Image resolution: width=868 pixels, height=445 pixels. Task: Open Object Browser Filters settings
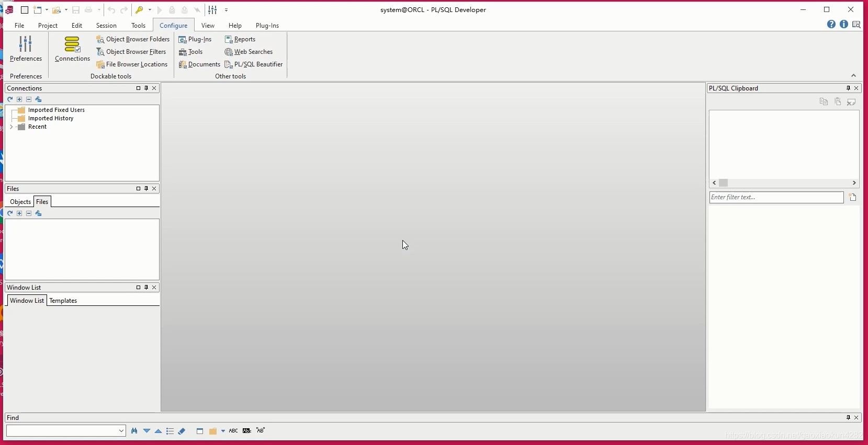click(x=131, y=52)
